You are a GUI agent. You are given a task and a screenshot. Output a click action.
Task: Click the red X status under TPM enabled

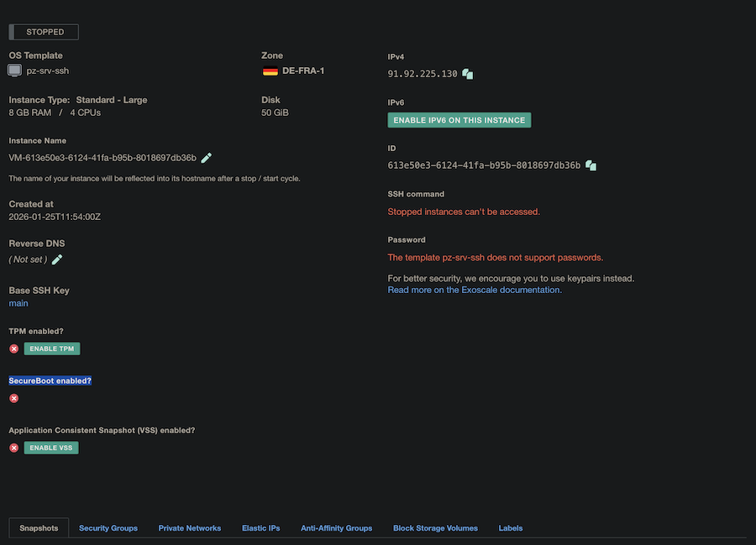click(x=14, y=348)
